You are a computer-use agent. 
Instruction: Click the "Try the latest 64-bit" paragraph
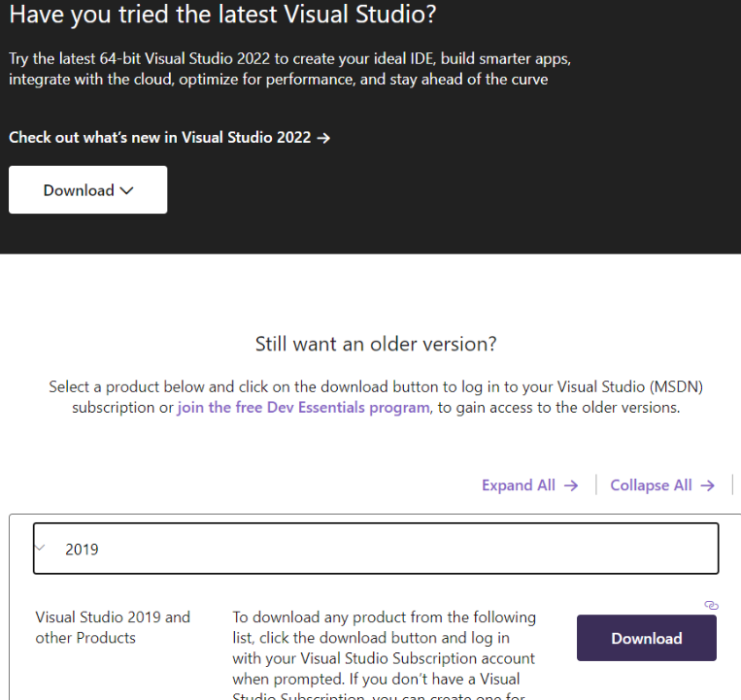tap(289, 69)
